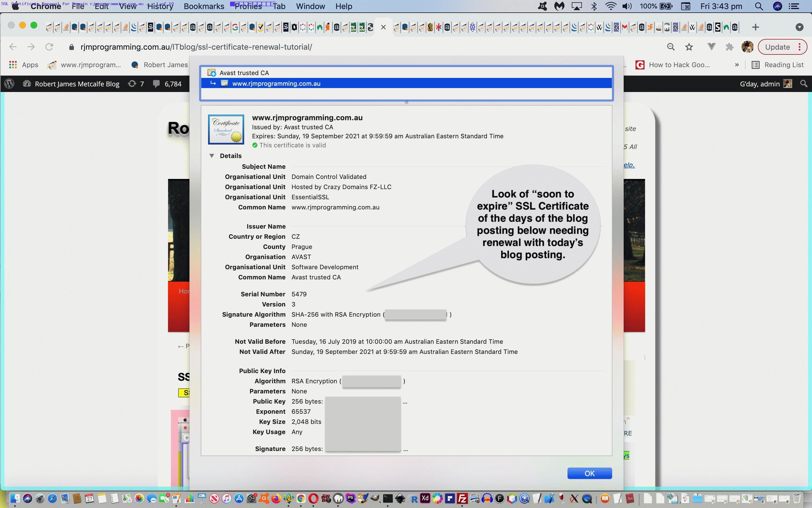Open the tab search dropdown arrow
The image size is (812, 508).
pyautogui.click(x=800, y=27)
